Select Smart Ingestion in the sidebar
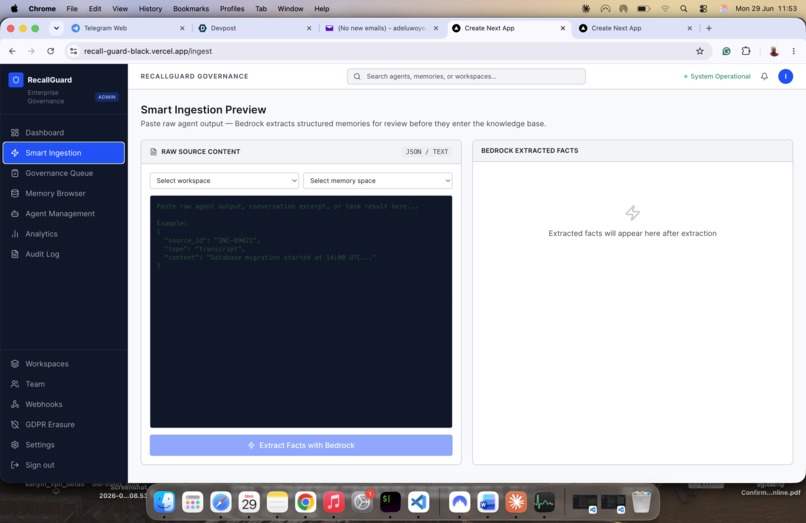 click(64, 153)
